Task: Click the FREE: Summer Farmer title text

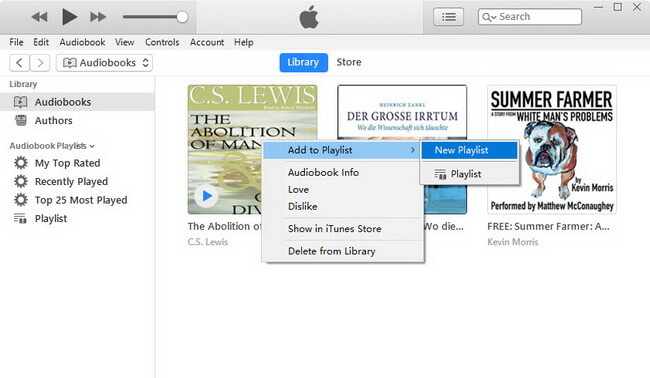Action: [548, 226]
